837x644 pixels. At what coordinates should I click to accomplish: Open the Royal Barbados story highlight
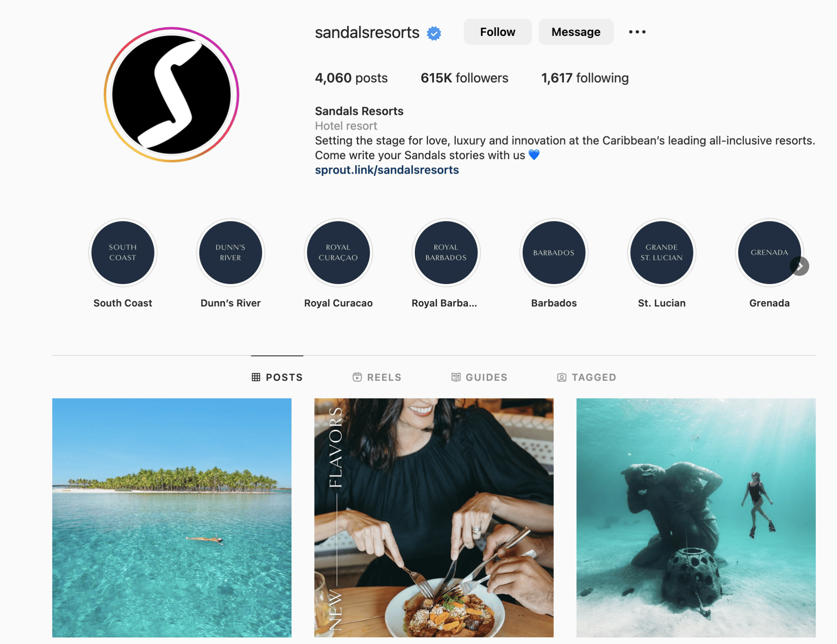pos(446,253)
